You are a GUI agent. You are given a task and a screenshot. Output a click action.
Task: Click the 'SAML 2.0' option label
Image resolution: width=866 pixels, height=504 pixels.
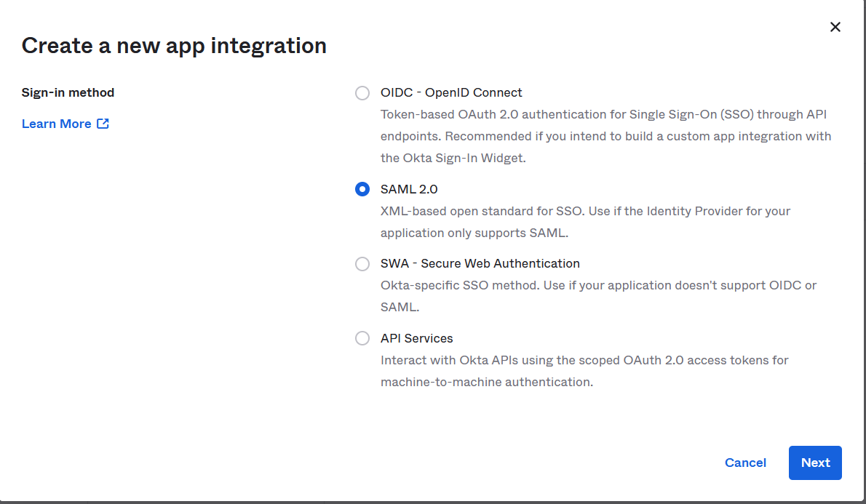(x=409, y=189)
